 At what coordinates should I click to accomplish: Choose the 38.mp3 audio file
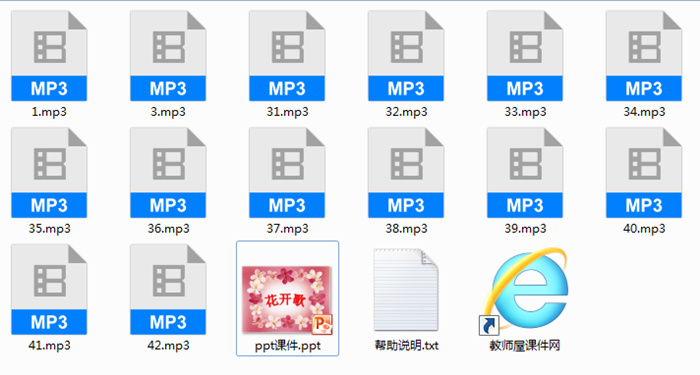406,173
